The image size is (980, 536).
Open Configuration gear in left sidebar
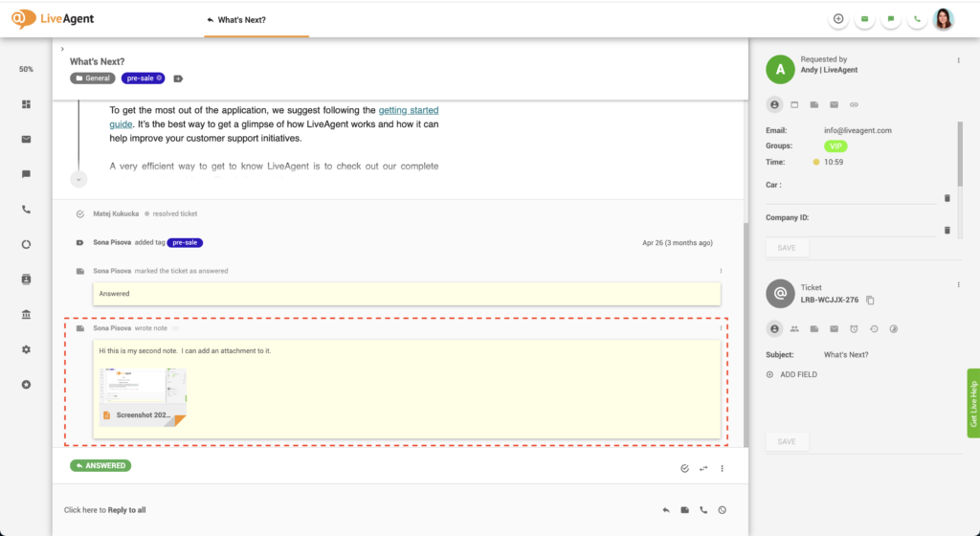pyautogui.click(x=26, y=349)
